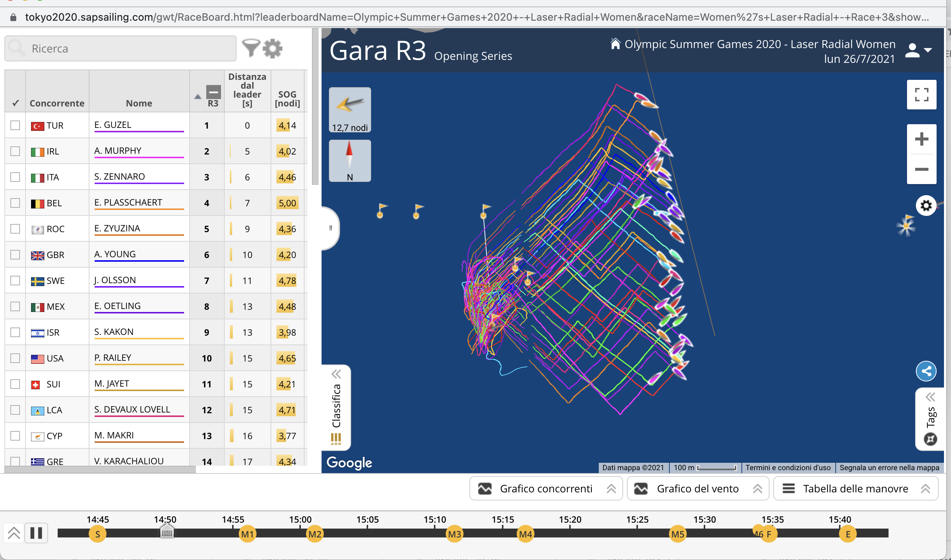This screenshot has height=560, width=951.
Task: Open Olympic Summer Games 2020 event link
Action: [x=760, y=44]
